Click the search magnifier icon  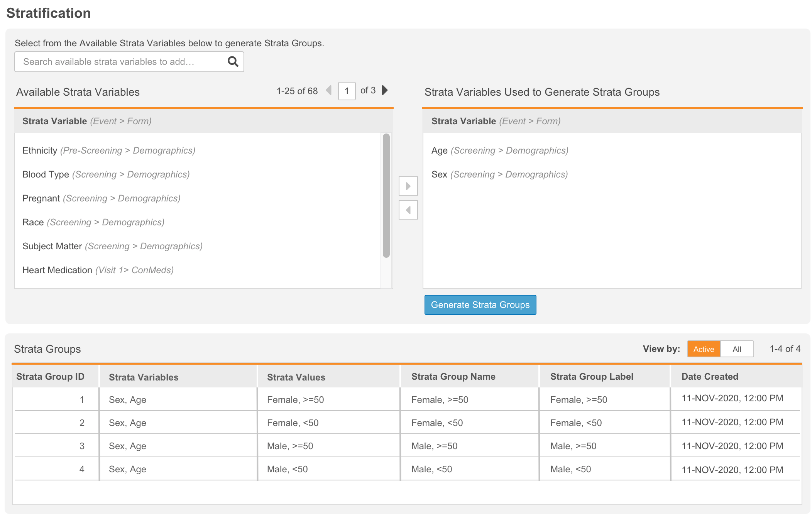pyautogui.click(x=233, y=62)
